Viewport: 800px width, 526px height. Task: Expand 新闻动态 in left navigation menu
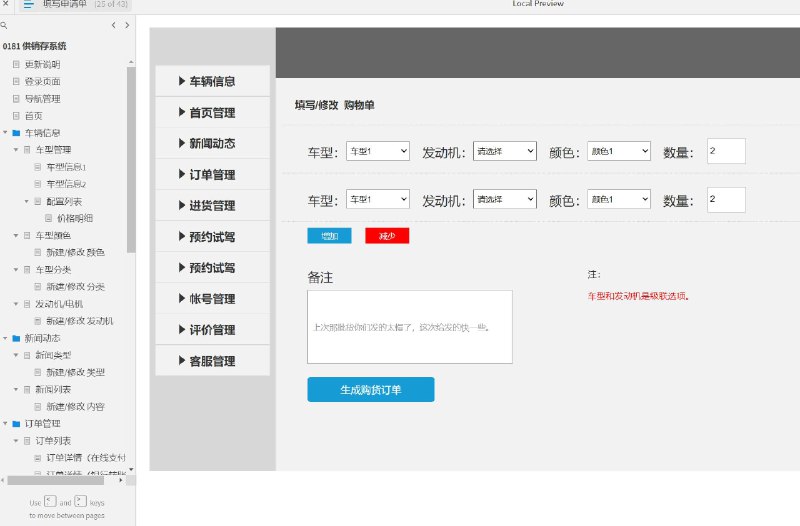coord(212,143)
